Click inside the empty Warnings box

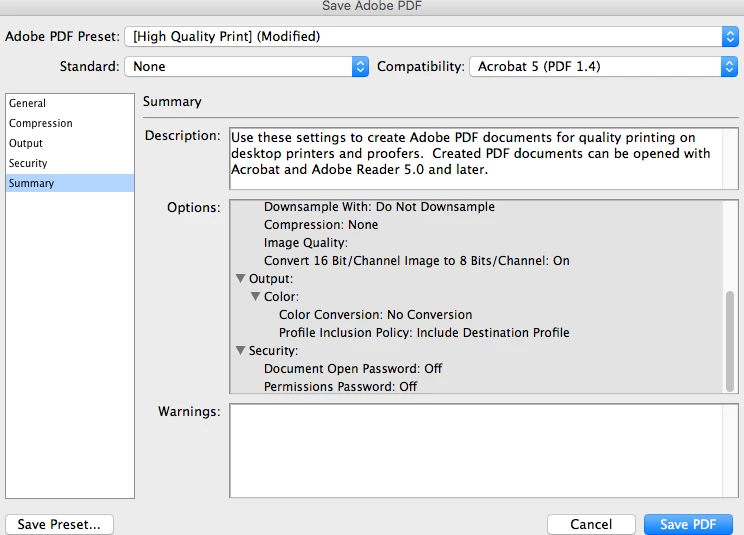point(484,451)
